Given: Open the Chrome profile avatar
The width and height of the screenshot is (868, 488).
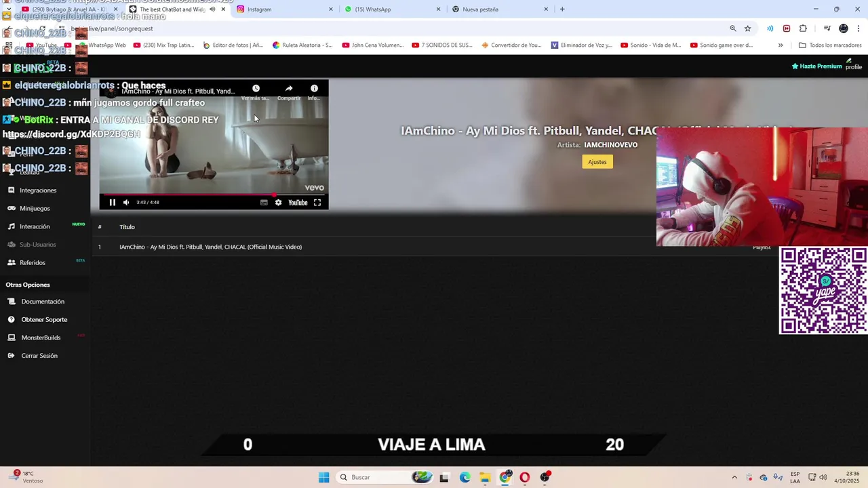Looking at the screenshot, I should click(x=844, y=28).
